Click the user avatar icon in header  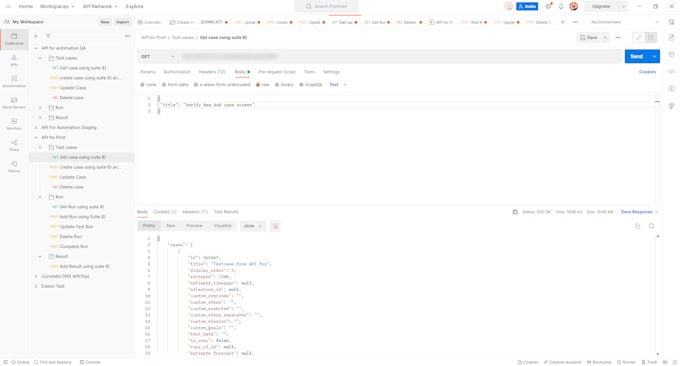[x=574, y=7]
